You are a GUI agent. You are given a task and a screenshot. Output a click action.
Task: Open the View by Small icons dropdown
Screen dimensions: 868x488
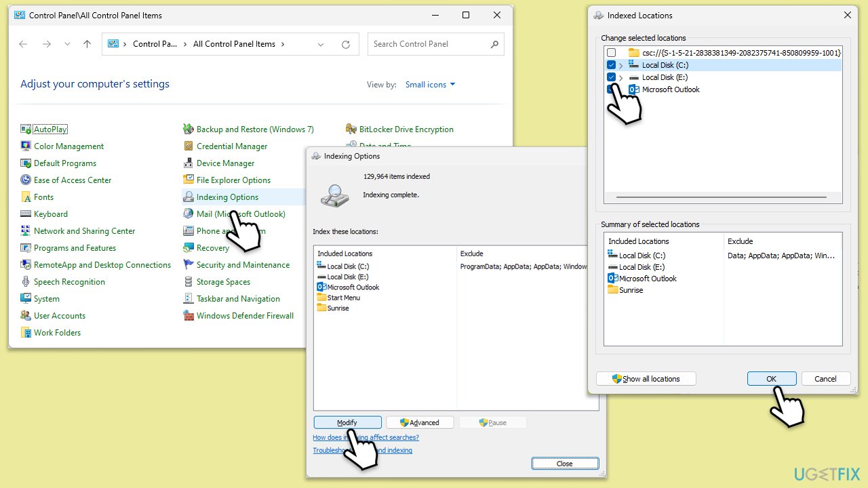(430, 85)
